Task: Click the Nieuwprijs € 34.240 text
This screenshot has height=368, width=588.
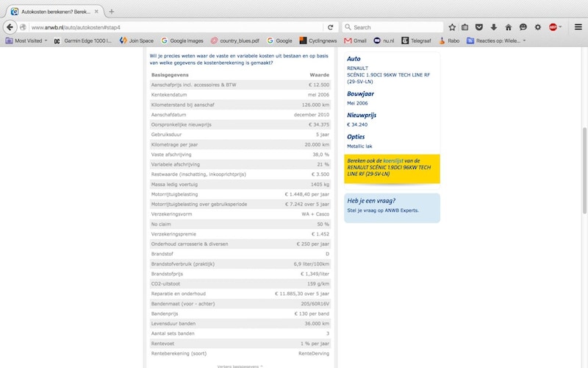Action: [357, 124]
